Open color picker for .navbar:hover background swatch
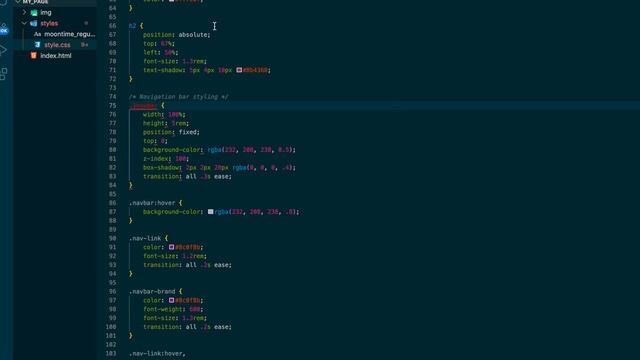This screenshot has height=360, width=640. coord(210,212)
